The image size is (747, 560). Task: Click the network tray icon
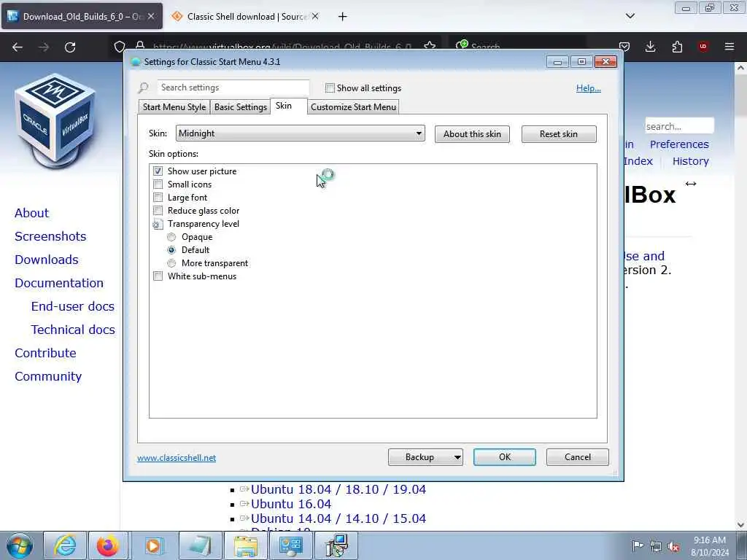point(656,546)
